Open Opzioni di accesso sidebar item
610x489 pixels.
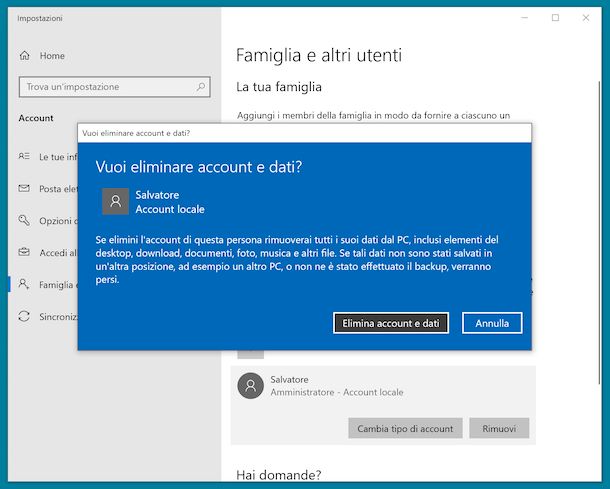[x=48, y=221]
